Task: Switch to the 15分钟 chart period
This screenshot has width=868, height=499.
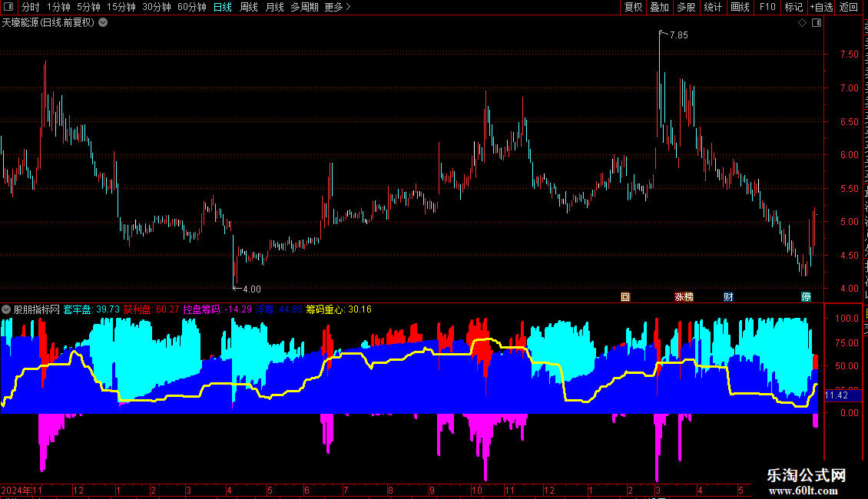Action: [x=121, y=7]
